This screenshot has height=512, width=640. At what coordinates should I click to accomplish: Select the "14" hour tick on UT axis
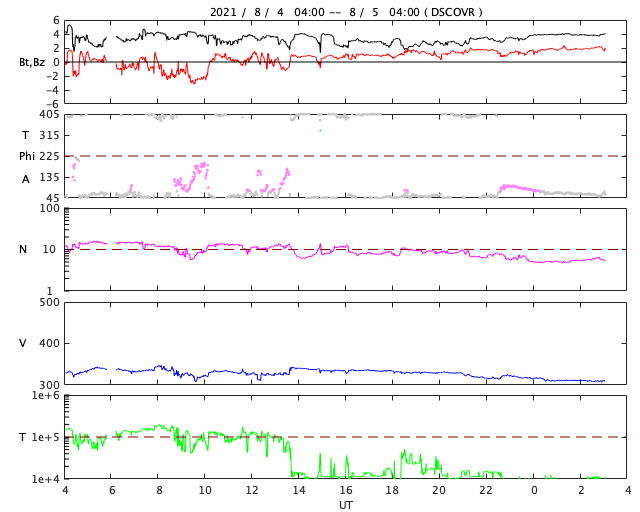pyautogui.click(x=299, y=490)
